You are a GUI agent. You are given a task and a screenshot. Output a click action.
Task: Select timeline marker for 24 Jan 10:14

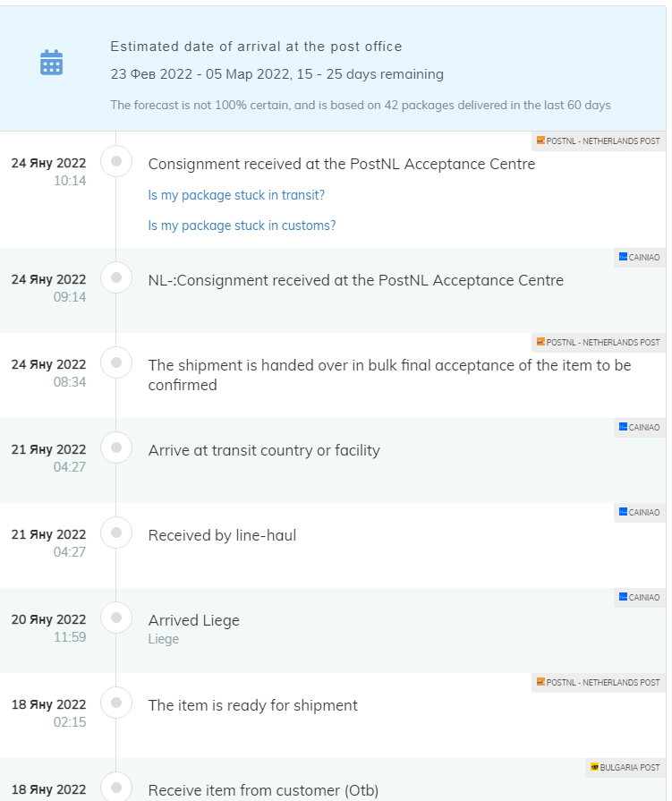[116, 162]
